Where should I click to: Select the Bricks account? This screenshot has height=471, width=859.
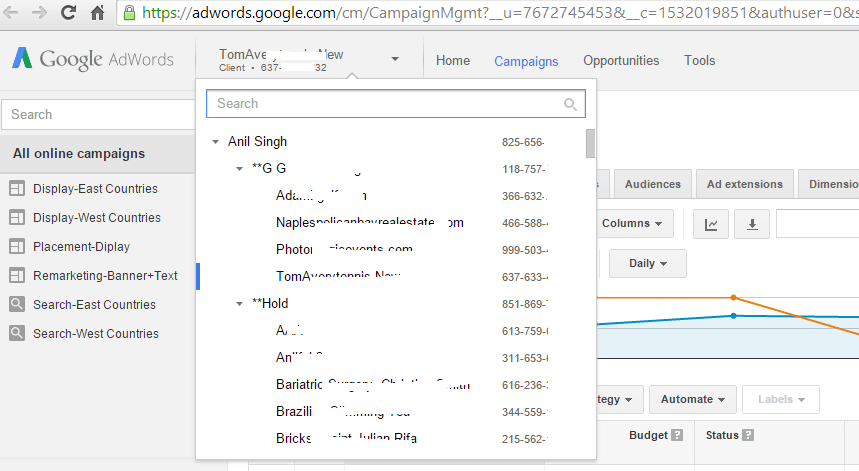pyautogui.click(x=346, y=438)
